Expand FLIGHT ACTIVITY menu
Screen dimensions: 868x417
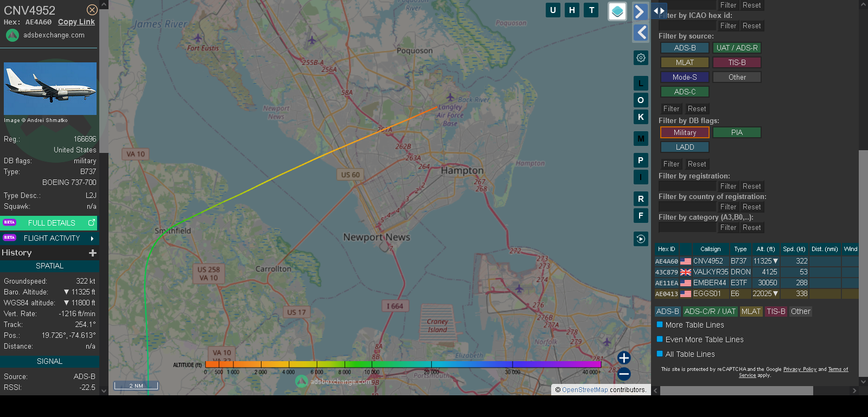(49, 238)
